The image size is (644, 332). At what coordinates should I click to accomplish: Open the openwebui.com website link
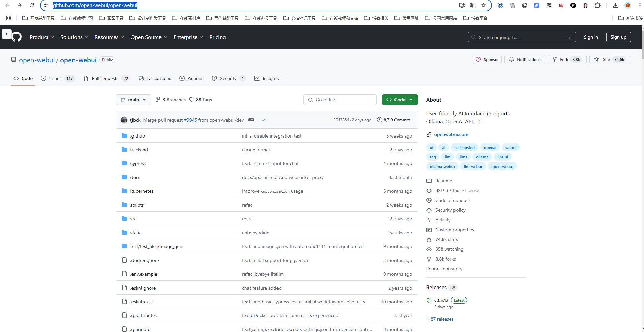click(451, 134)
